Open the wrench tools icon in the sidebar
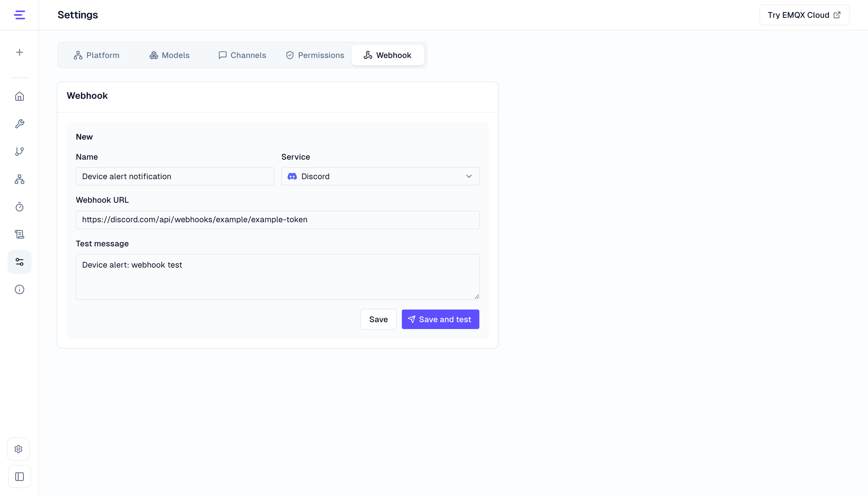Screen dimensions: 868x495 pyautogui.click(x=19, y=124)
